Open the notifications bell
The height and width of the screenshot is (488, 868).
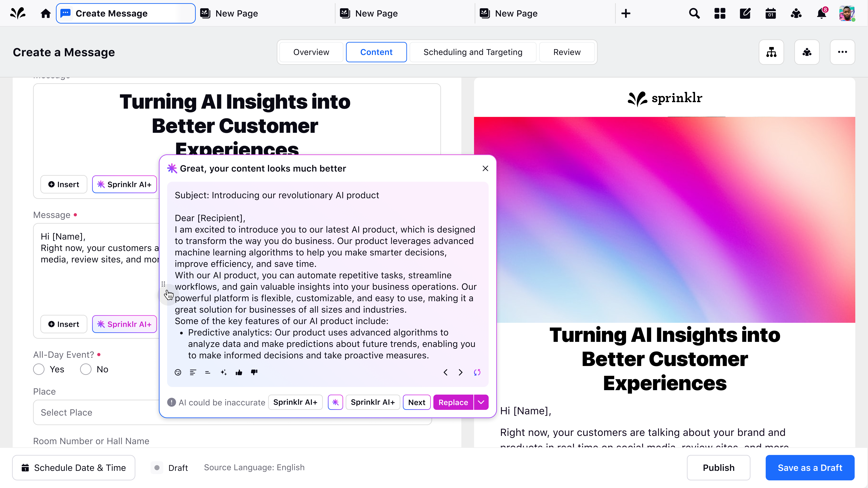click(x=821, y=14)
